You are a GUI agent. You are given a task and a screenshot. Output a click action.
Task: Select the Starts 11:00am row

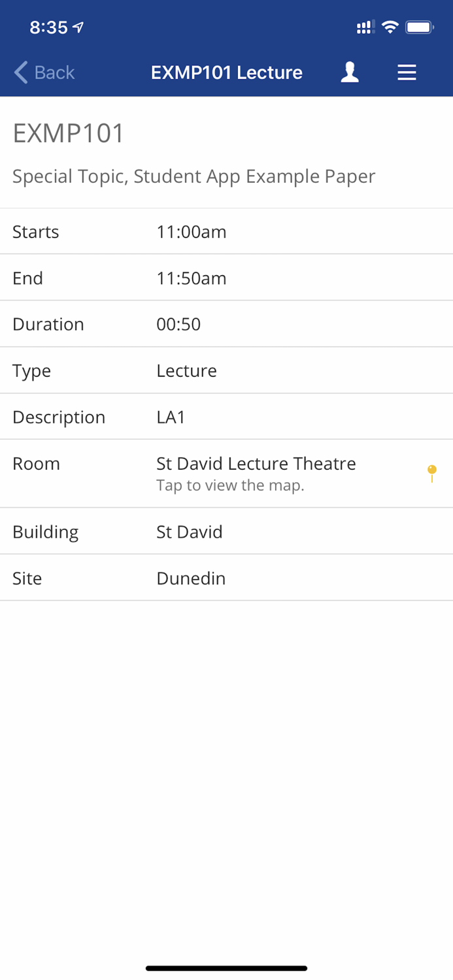[x=226, y=231]
